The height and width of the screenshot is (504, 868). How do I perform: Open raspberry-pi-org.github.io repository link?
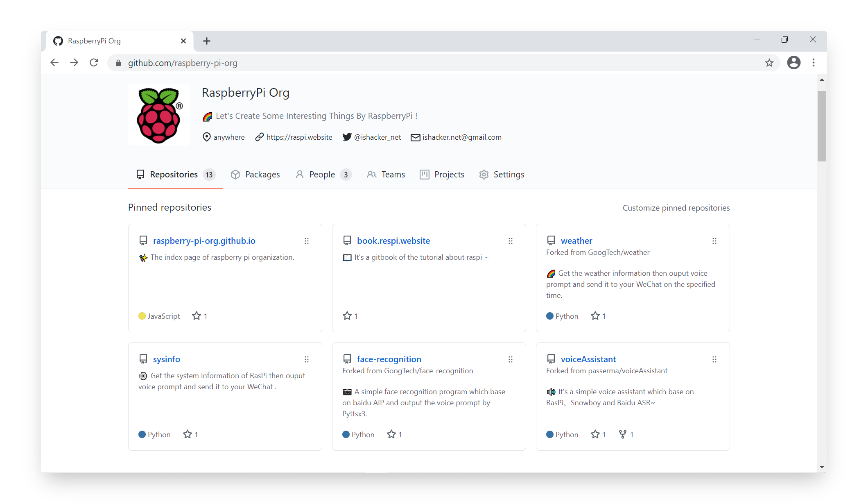click(x=204, y=241)
